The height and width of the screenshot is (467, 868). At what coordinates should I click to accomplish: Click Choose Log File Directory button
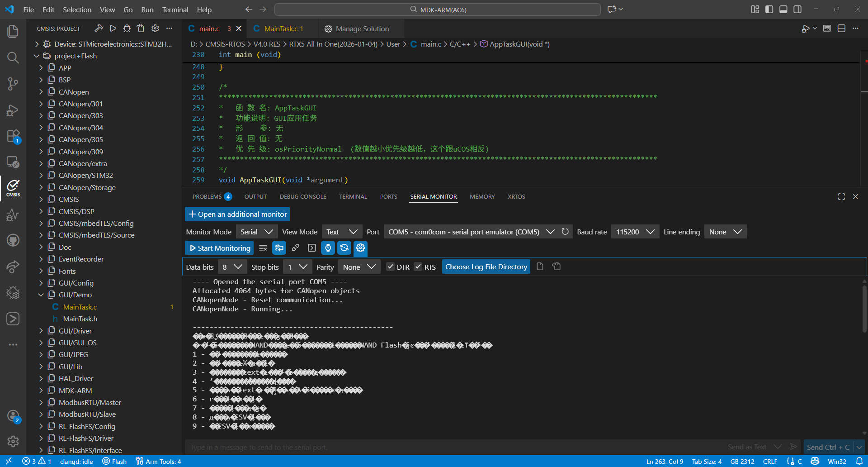(486, 267)
